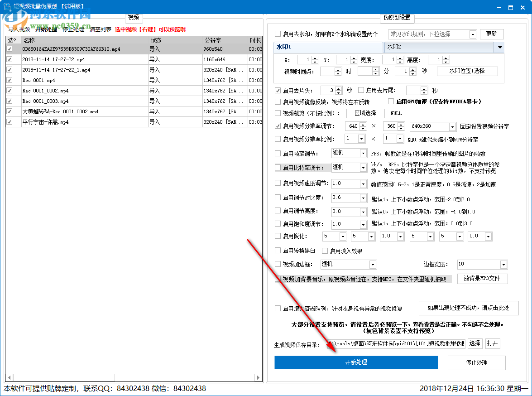Expand the watermark tab overflow arrow
Viewport: 532px width, 396px height.
point(500,47)
